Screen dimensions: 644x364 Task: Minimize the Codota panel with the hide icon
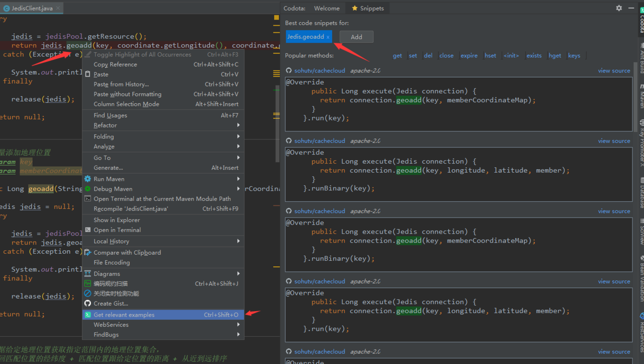tap(630, 8)
